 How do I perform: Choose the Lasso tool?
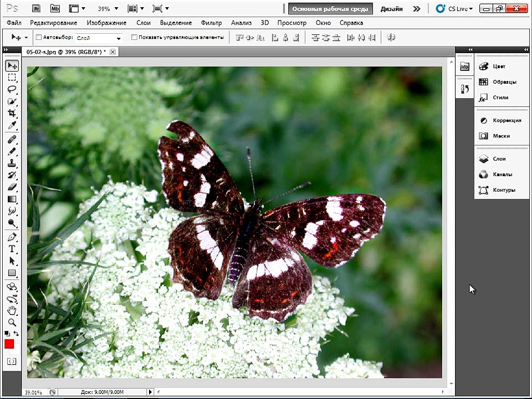pyautogui.click(x=12, y=89)
